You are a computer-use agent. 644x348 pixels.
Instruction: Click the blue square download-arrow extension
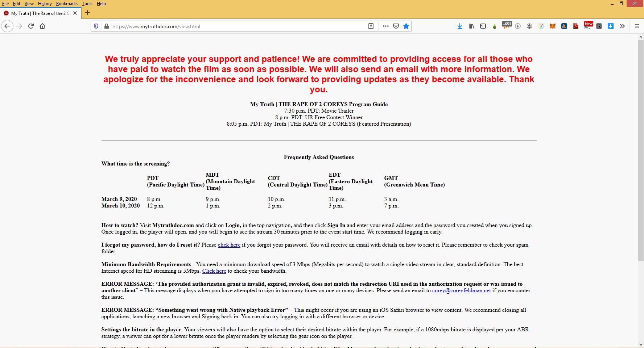coord(611,26)
